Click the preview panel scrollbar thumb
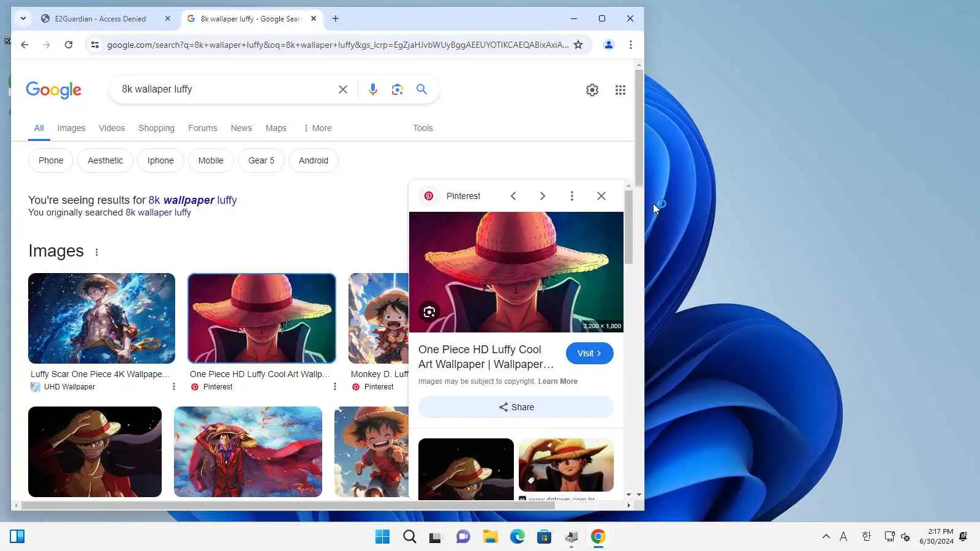The width and height of the screenshot is (980, 551). pos(628,227)
